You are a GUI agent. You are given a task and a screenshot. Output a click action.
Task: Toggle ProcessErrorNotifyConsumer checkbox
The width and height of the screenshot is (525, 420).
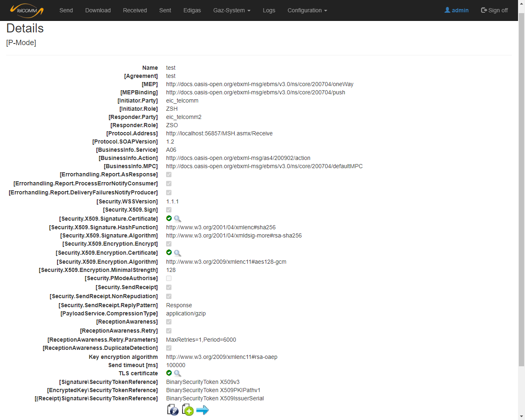pos(169,184)
